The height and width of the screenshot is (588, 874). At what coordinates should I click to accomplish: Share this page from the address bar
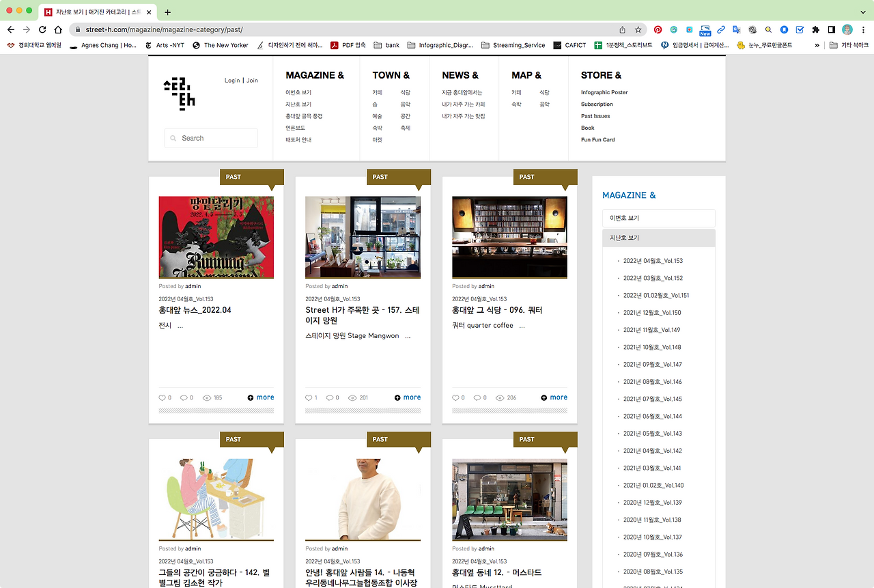tap(622, 30)
